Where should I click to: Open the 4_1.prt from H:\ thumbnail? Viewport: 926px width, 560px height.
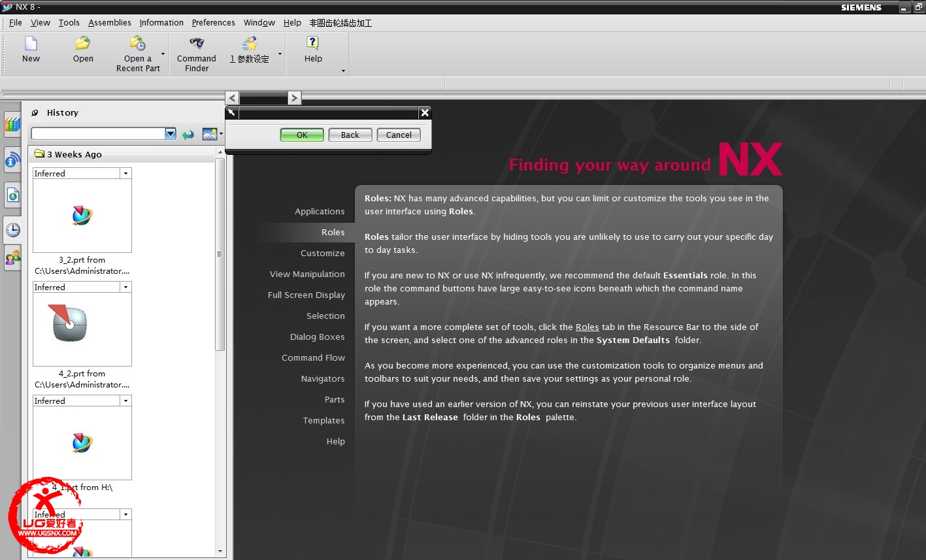[x=82, y=443]
